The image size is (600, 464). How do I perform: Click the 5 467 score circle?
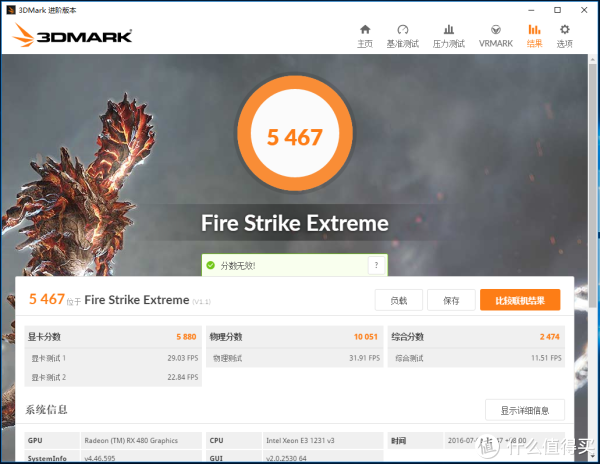pos(295,133)
